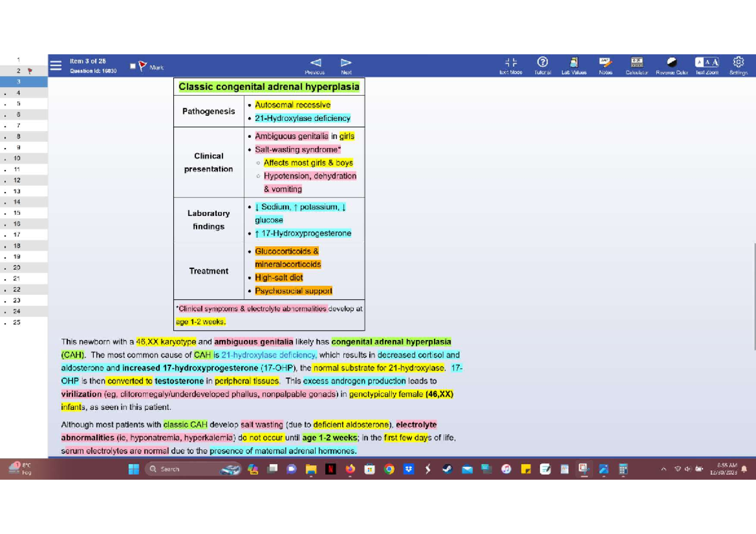Open the Tutorial
This screenshot has height=534, width=756.
(x=542, y=65)
